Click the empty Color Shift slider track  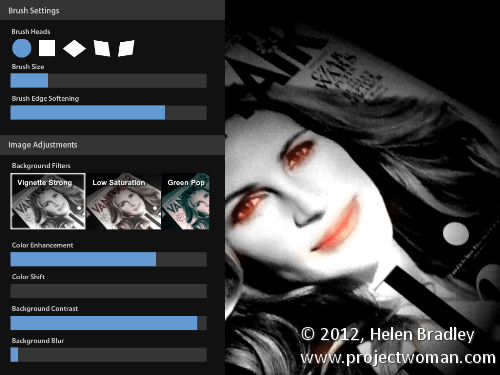pyautogui.click(x=109, y=291)
